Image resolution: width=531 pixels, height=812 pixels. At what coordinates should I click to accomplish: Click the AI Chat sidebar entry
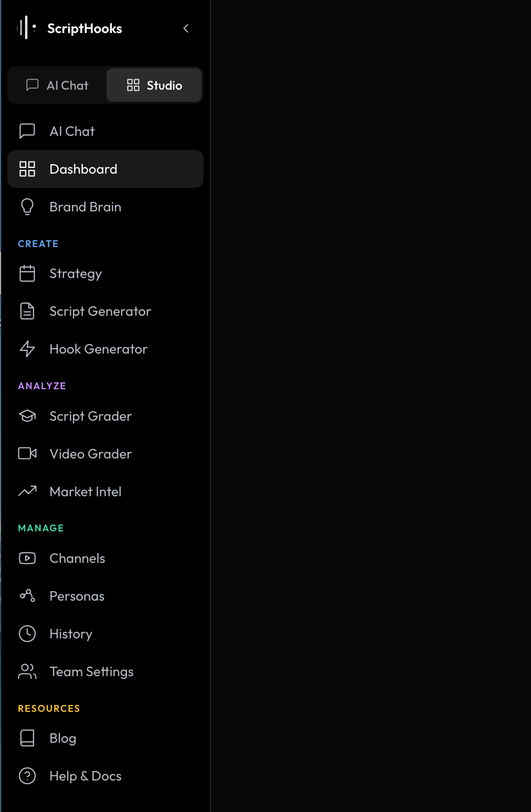pyautogui.click(x=72, y=131)
